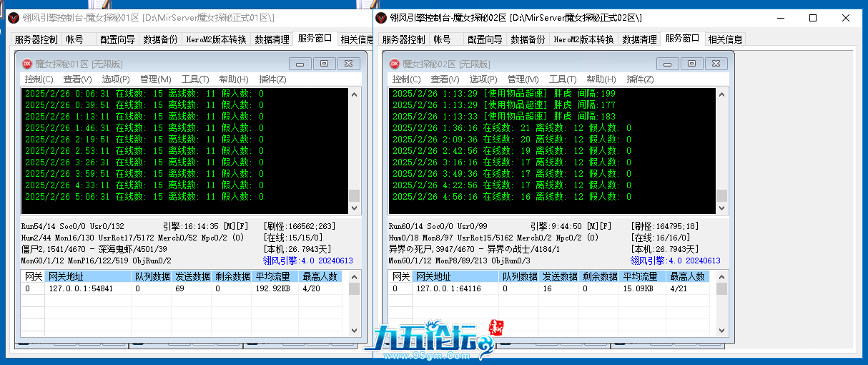Image resolution: width=868 pixels, height=365 pixels.
Task: Open 选项(P) menu in the 02区 window
Action: point(483,79)
